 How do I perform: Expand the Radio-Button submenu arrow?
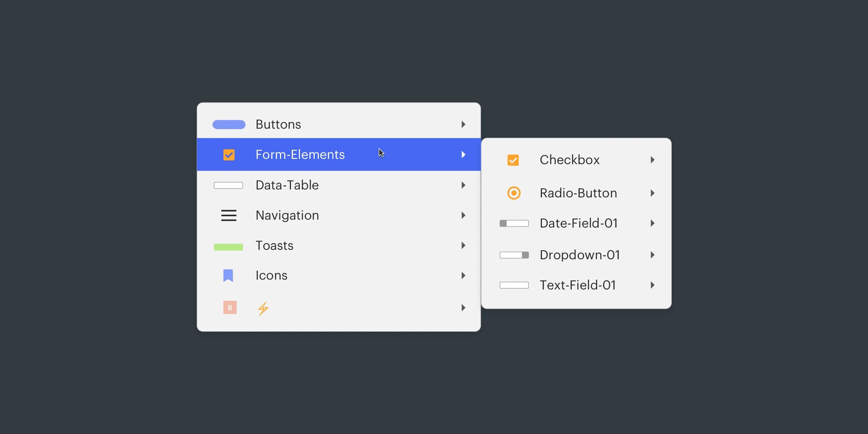(x=652, y=193)
